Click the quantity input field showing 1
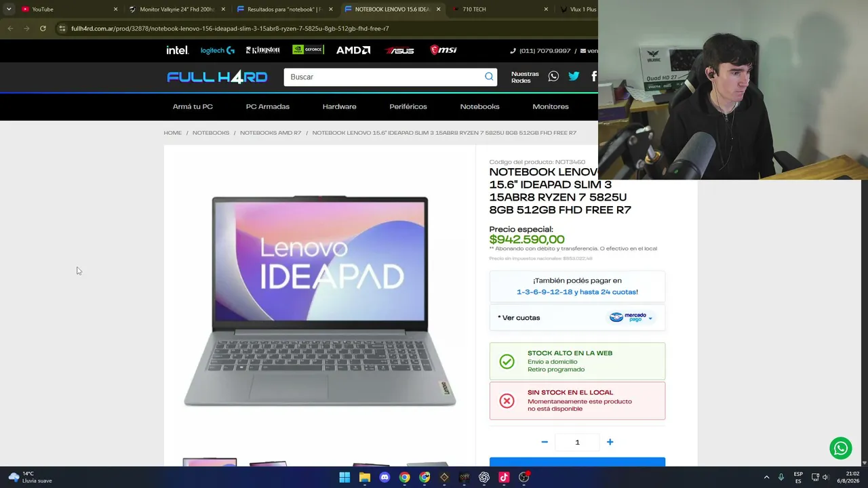Image resolution: width=868 pixels, height=488 pixels. coord(577,442)
